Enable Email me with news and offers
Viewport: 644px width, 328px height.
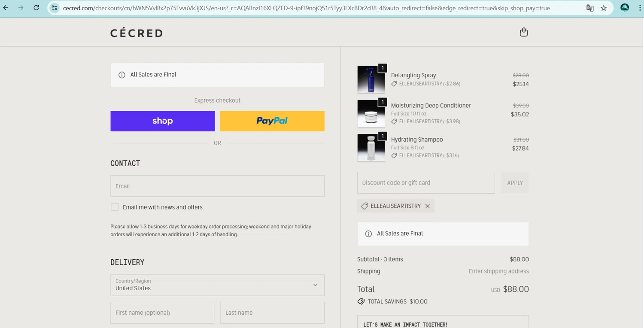coord(115,207)
